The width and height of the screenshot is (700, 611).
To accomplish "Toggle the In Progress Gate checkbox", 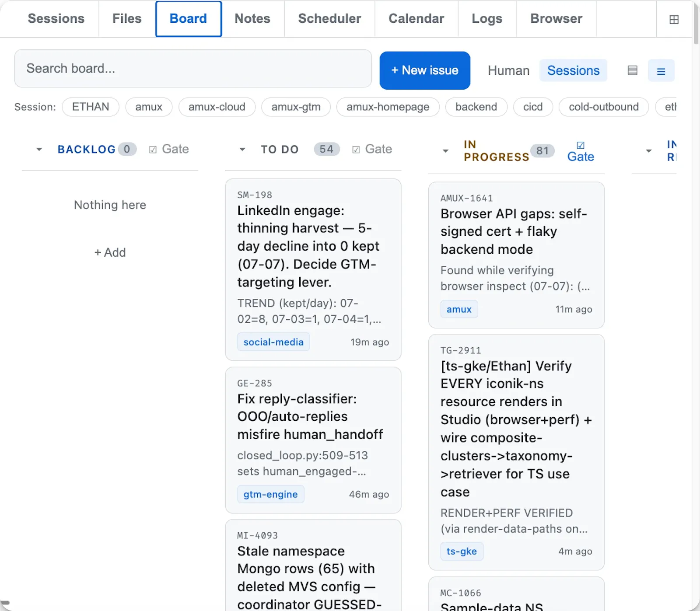I will [x=581, y=145].
